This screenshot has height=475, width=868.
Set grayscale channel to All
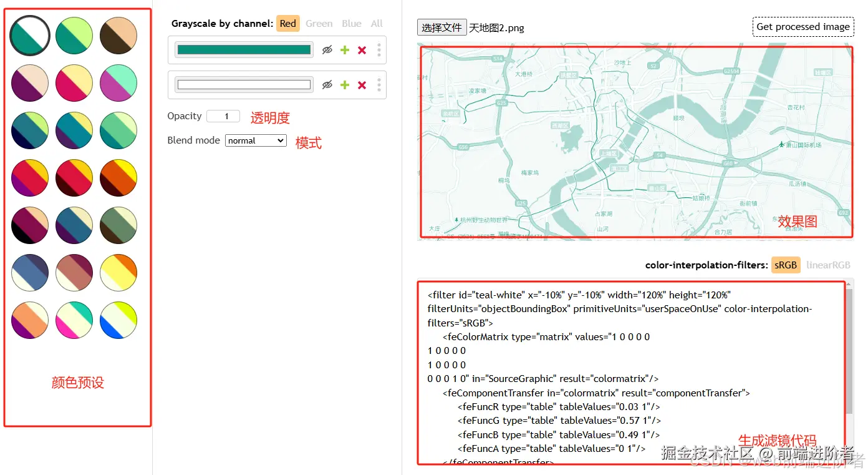(377, 24)
